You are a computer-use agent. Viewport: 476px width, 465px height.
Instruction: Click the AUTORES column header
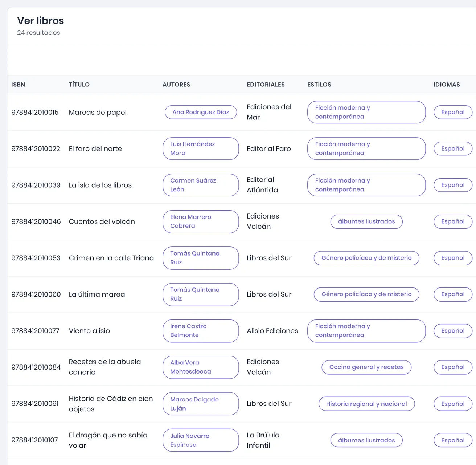176,85
